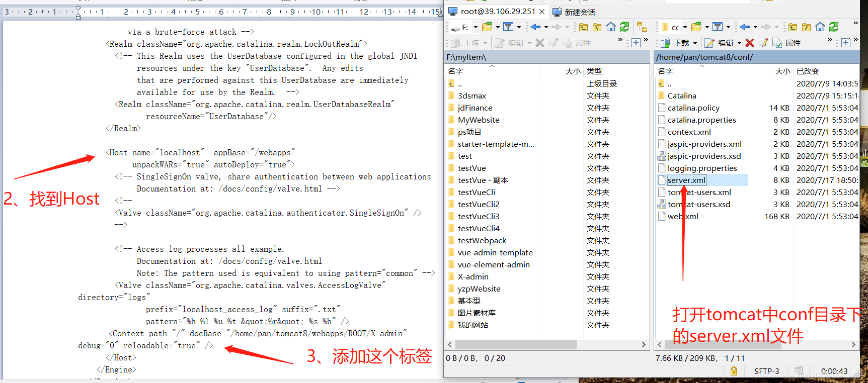This screenshot has height=383, width=868.
Task: Go to root directory in remote panel
Action: pos(807,27)
